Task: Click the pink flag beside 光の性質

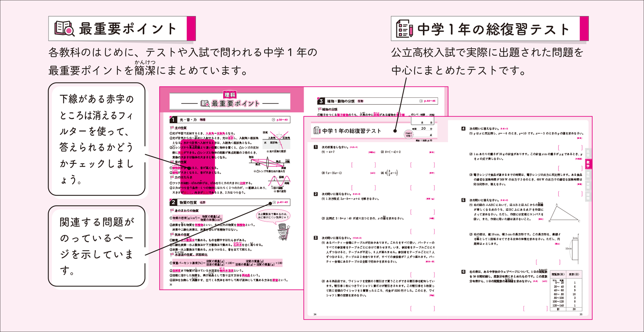Action: click(x=172, y=128)
